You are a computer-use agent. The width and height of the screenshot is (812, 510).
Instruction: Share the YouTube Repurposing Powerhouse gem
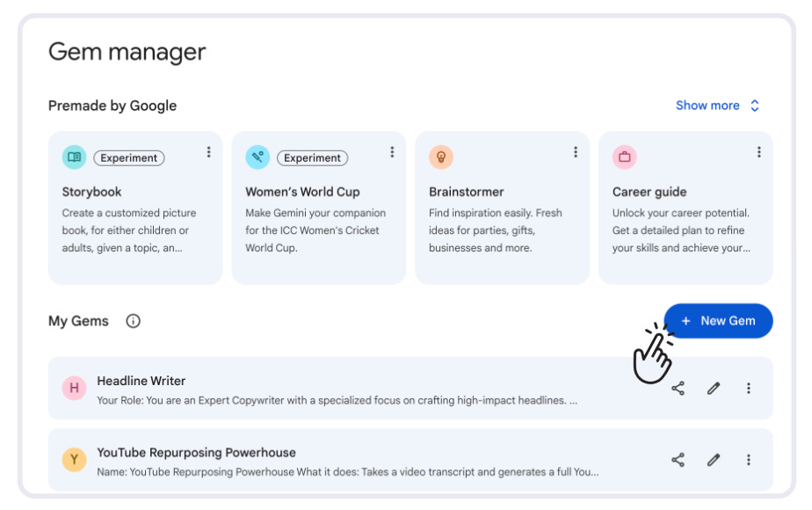pyautogui.click(x=678, y=459)
